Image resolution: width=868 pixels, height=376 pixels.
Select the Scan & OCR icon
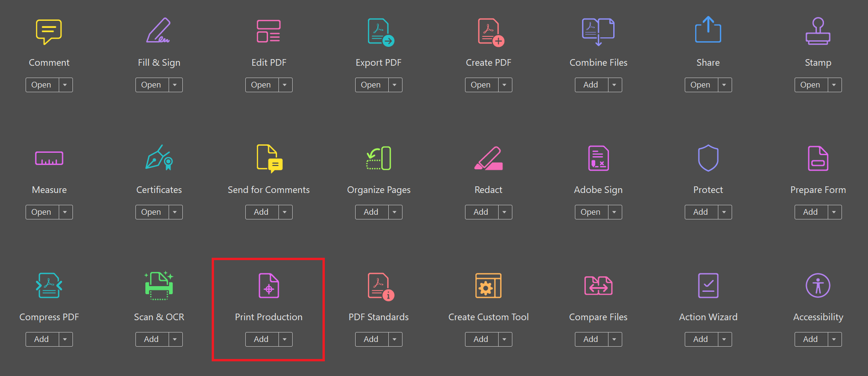pos(159,286)
